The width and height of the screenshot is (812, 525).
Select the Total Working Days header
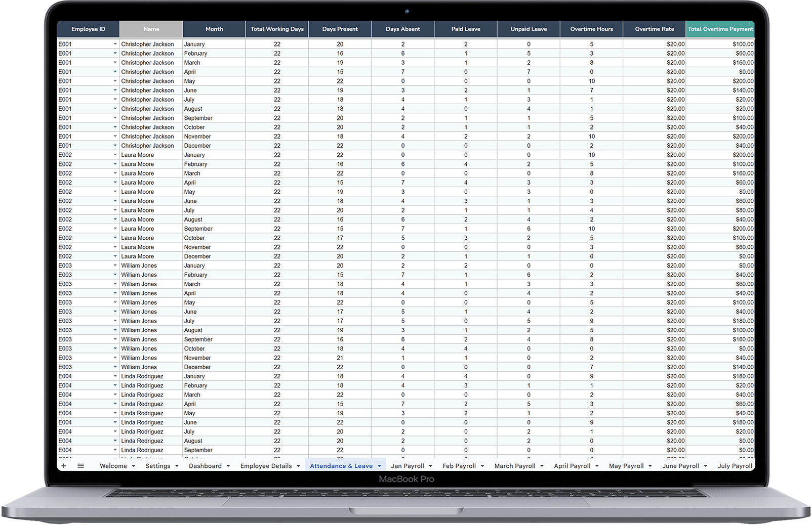277,29
